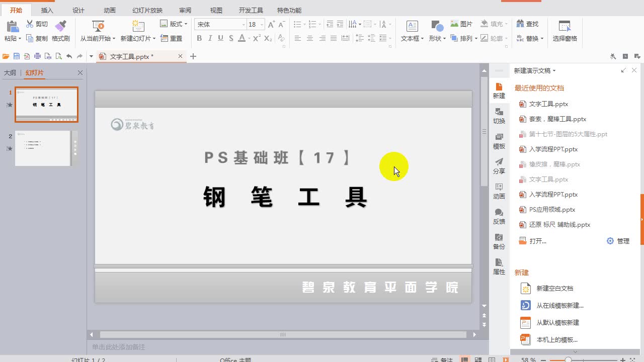Switch to the Review (审阅) ribbon tab
The height and width of the screenshot is (362, 644).
[x=185, y=10]
